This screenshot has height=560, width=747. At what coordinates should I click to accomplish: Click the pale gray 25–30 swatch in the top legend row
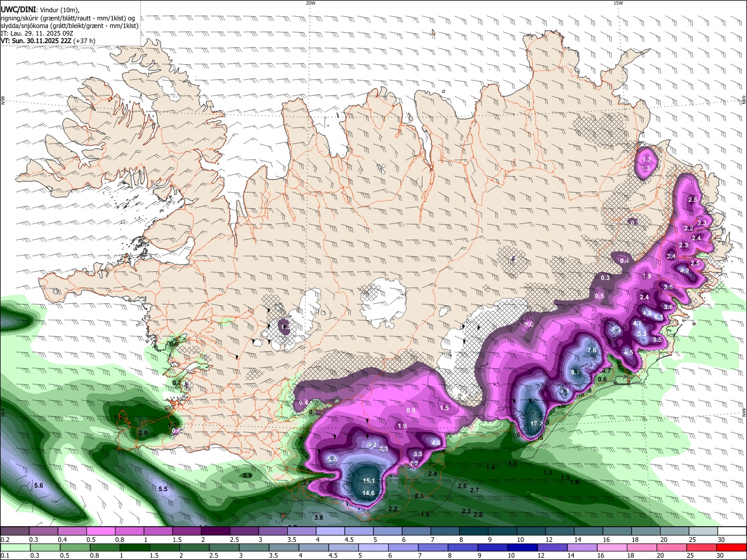(x=703, y=531)
